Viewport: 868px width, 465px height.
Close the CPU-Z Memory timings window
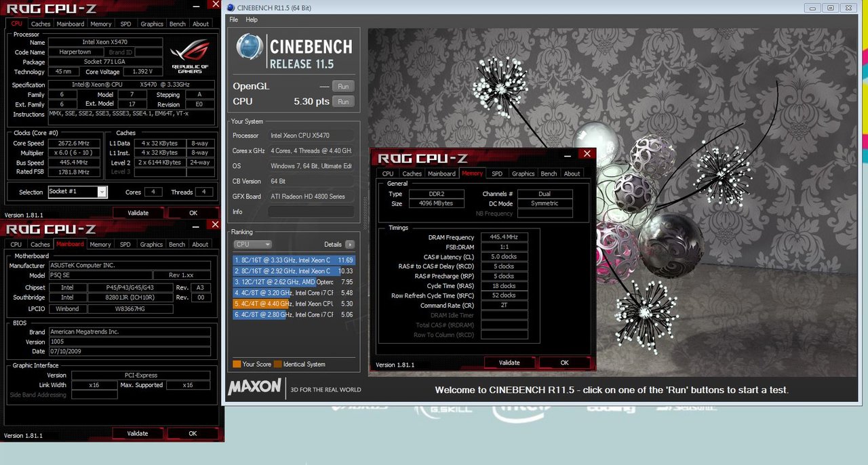587,154
